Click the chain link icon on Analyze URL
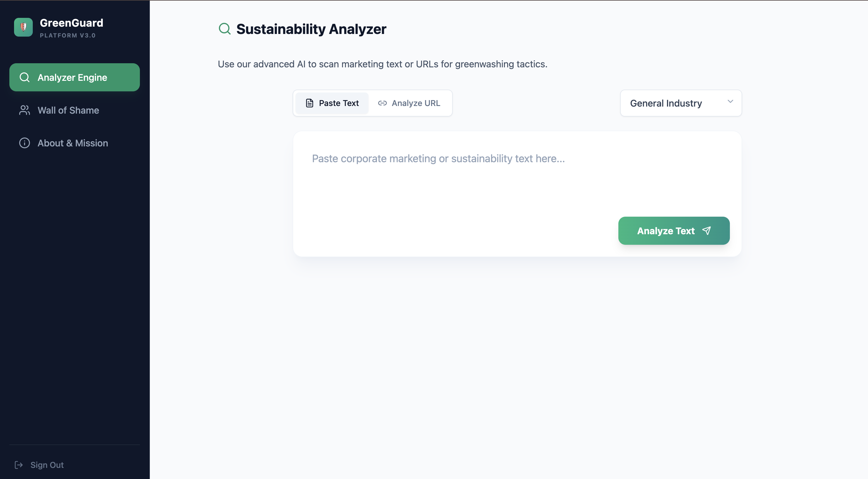The height and width of the screenshot is (479, 868). click(382, 103)
